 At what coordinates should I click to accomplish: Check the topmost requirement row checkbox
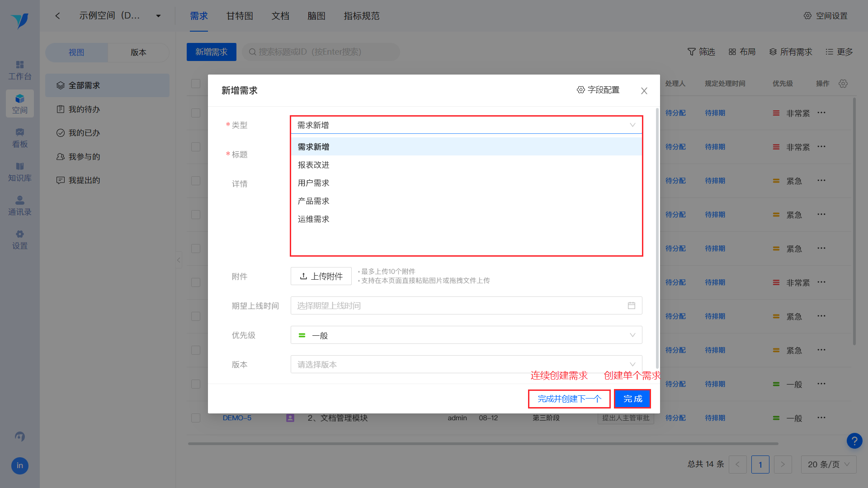pos(195,113)
